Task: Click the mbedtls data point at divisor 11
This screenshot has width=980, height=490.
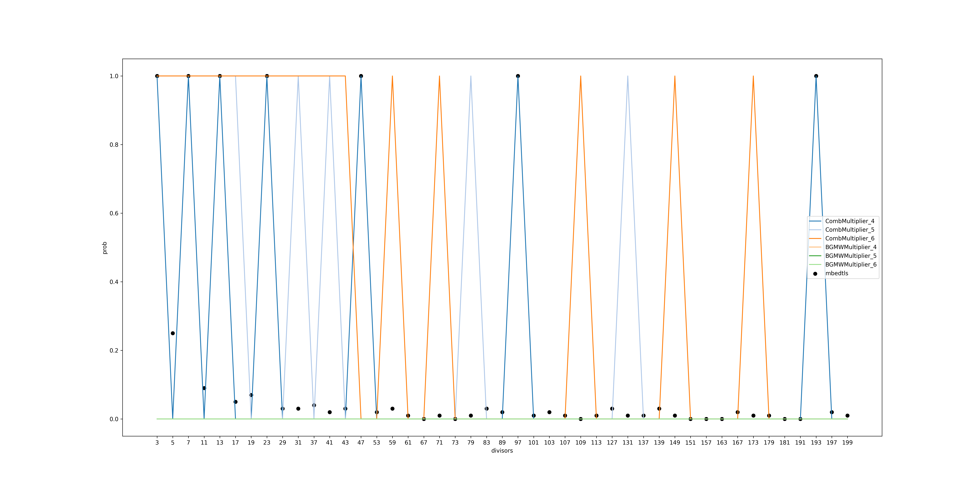Action: point(204,388)
